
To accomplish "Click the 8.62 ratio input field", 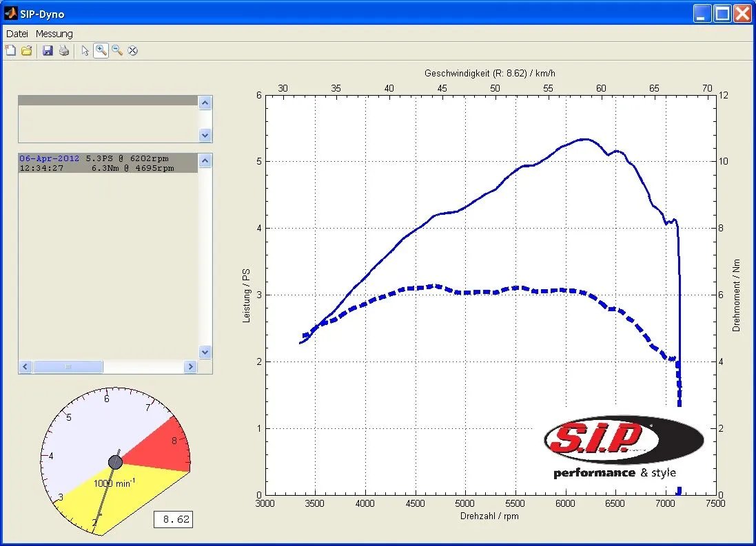I will click(x=173, y=519).
